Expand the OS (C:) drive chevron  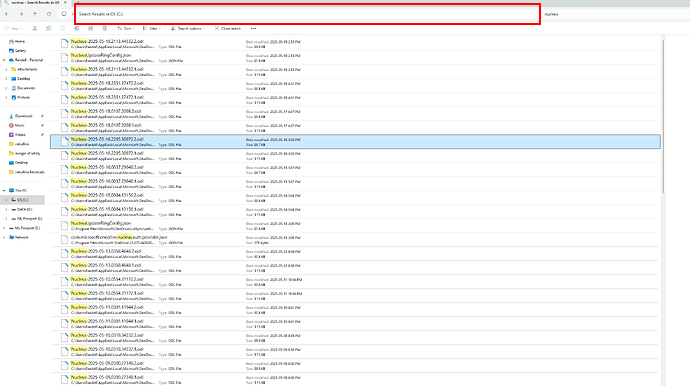(x=6, y=200)
